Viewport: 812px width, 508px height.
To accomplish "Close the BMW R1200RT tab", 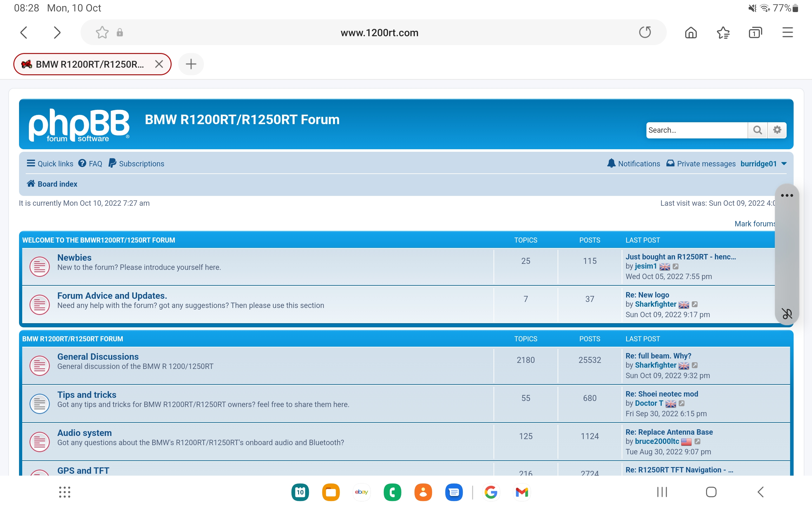I will (159, 64).
